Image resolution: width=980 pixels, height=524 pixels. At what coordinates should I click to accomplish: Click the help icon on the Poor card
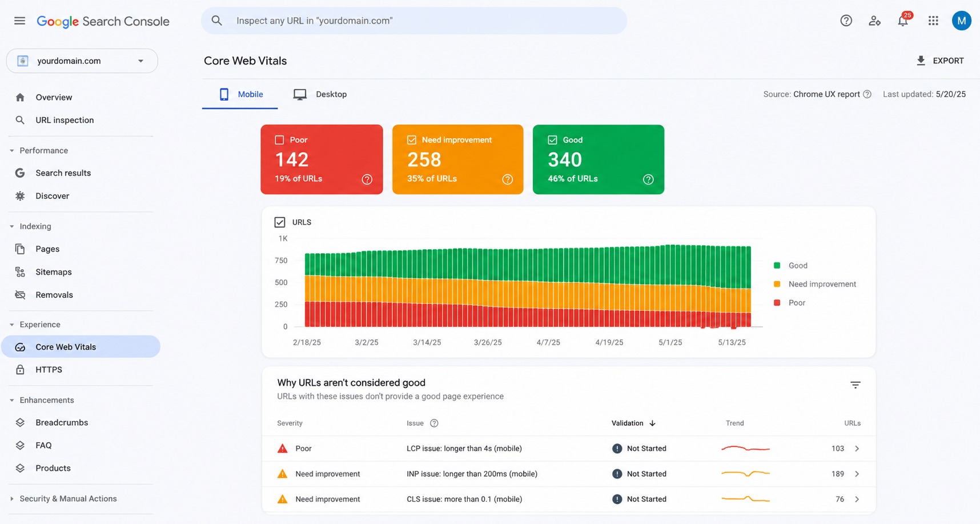point(367,179)
